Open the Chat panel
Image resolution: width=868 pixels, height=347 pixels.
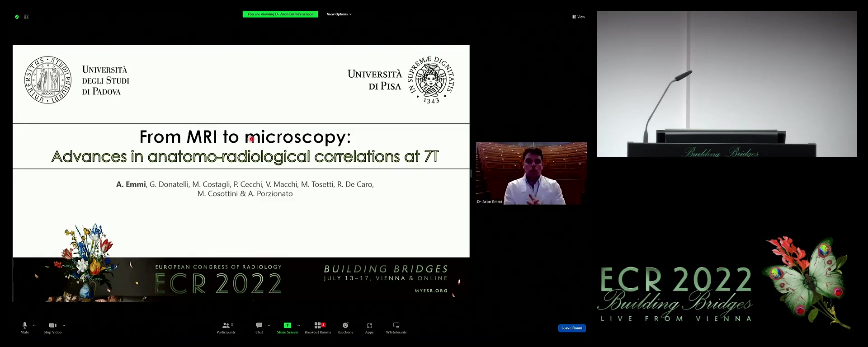259,328
